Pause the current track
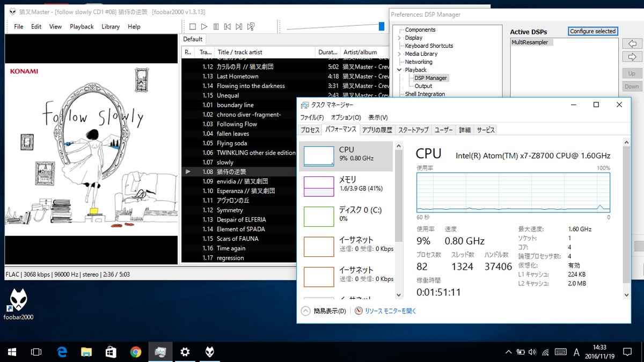Screen dimensions: 644x362 point(216,26)
